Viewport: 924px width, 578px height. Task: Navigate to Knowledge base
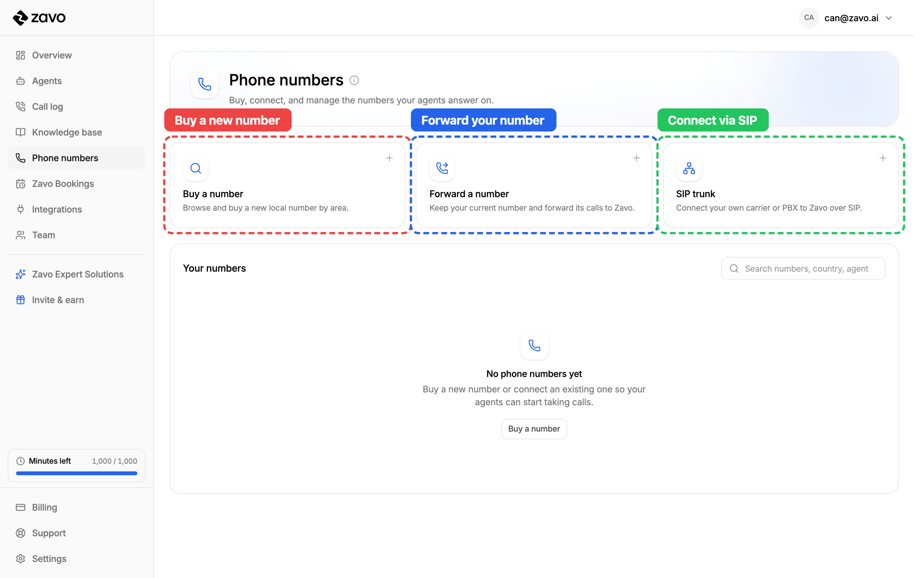click(76, 132)
